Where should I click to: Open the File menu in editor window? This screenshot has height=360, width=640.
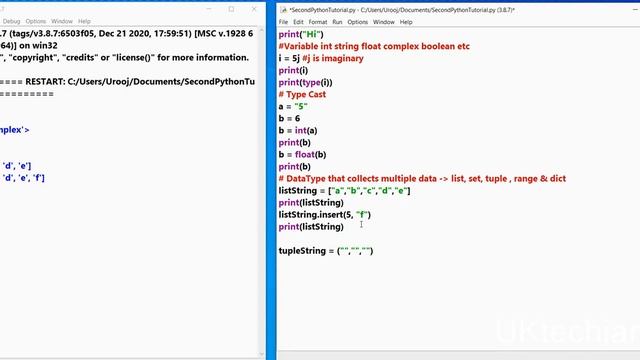[x=283, y=22]
